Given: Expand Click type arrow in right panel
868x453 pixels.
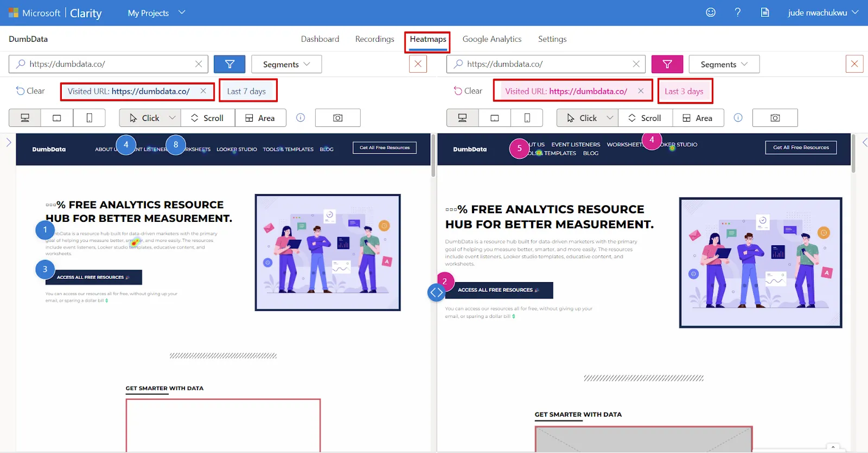Looking at the screenshot, I should (610, 118).
